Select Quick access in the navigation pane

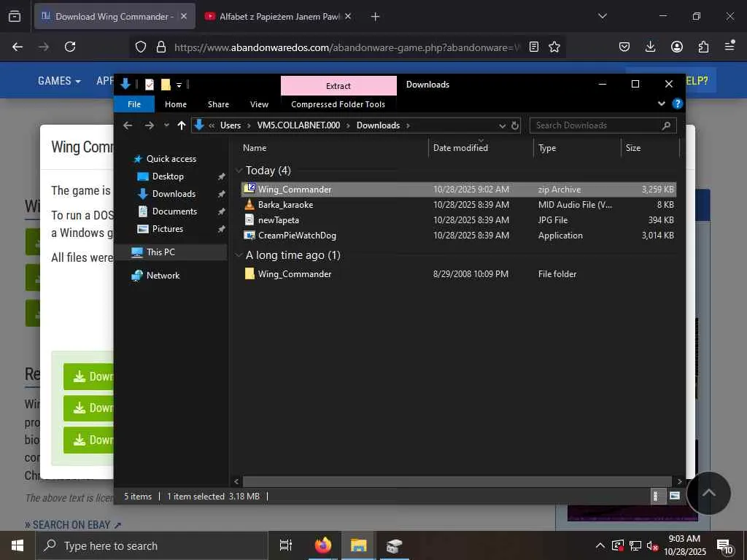171,158
